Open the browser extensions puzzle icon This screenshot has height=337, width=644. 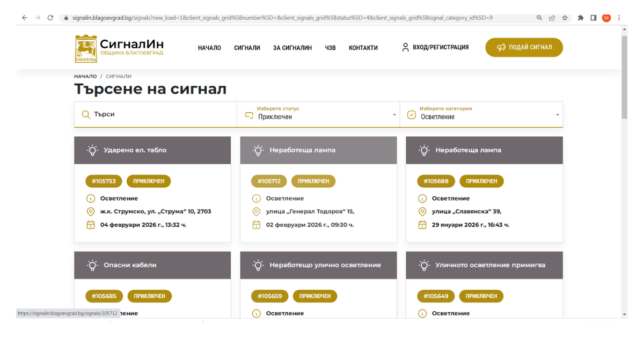581,18
